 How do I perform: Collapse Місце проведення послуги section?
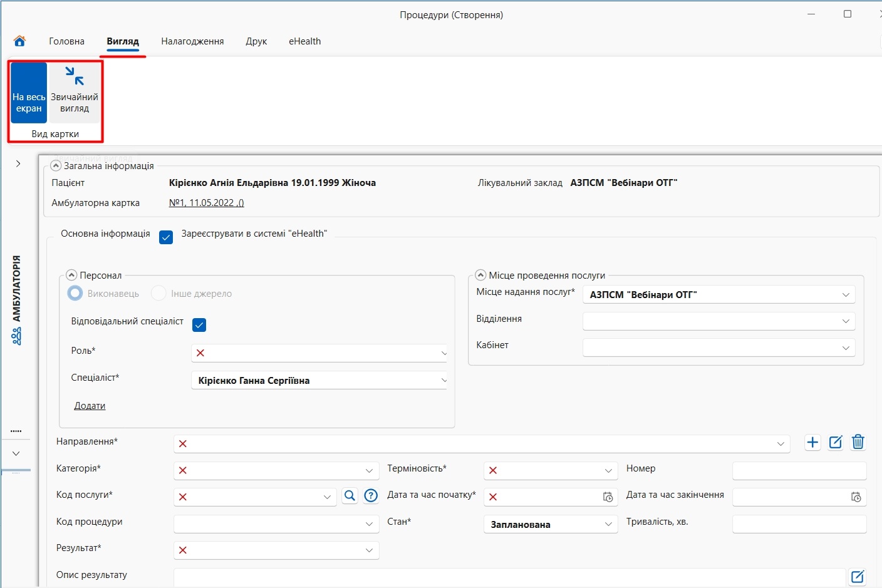click(x=480, y=275)
